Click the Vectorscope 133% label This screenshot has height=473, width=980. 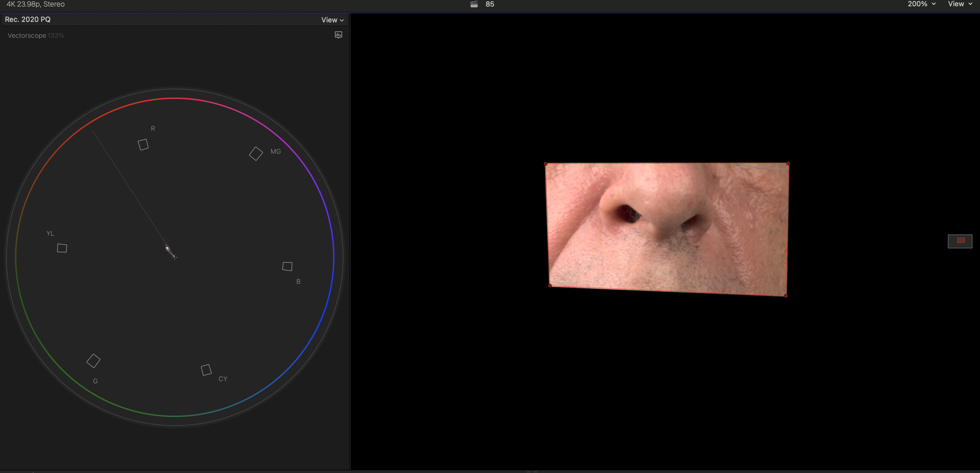coord(36,35)
